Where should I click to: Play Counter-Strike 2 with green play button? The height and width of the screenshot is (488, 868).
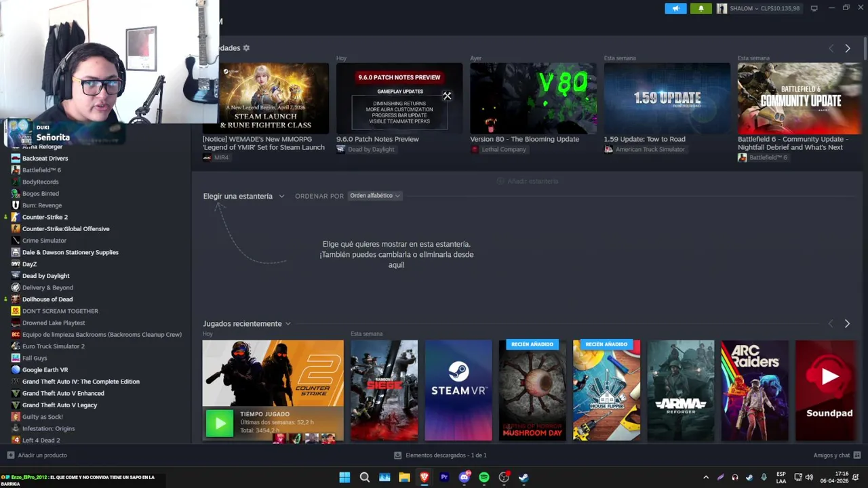click(x=219, y=424)
